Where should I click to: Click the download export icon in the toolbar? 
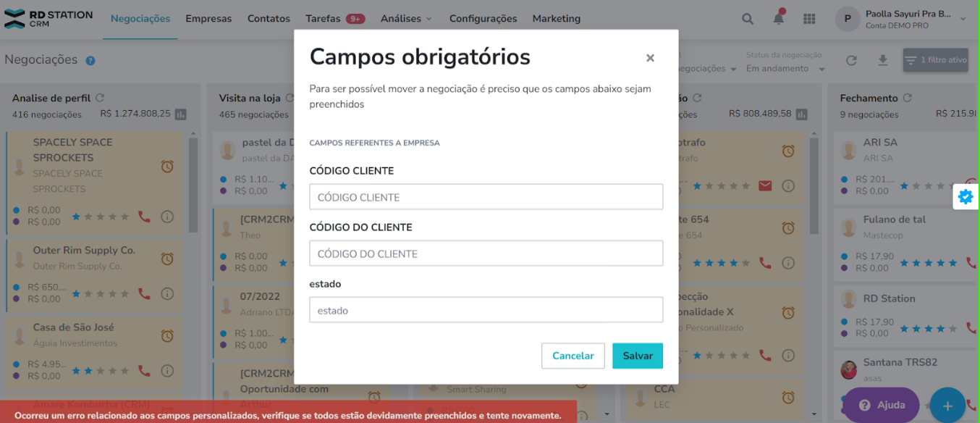pyautogui.click(x=883, y=62)
